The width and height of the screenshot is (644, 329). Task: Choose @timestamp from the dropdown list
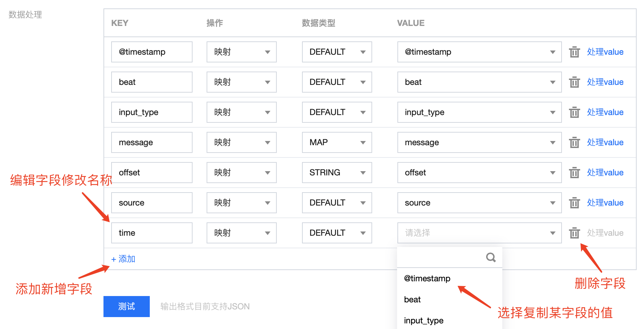point(427,278)
